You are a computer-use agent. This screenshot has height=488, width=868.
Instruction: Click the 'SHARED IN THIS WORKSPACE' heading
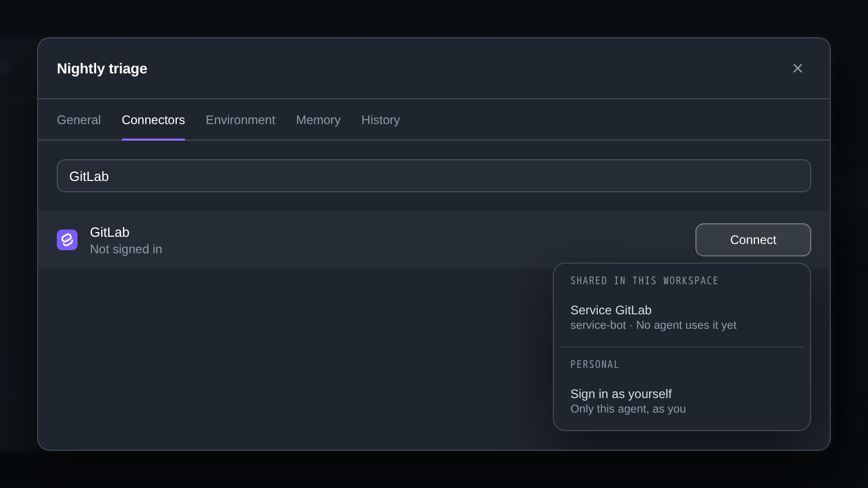pyautogui.click(x=644, y=281)
